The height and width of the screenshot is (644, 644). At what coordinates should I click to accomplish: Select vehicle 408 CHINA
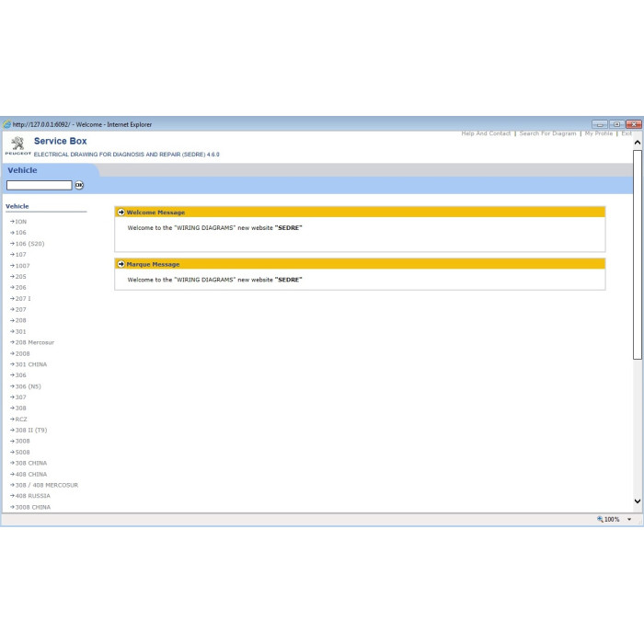coord(31,475)
